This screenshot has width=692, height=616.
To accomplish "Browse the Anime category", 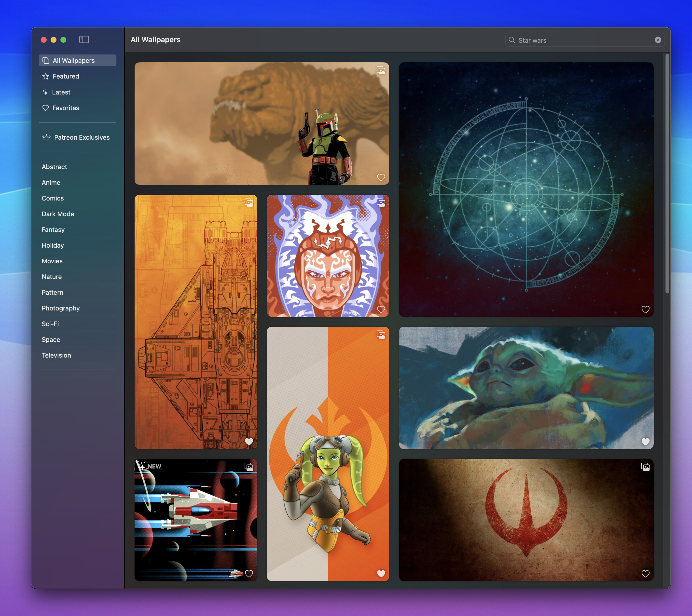I will coord(51,182).
